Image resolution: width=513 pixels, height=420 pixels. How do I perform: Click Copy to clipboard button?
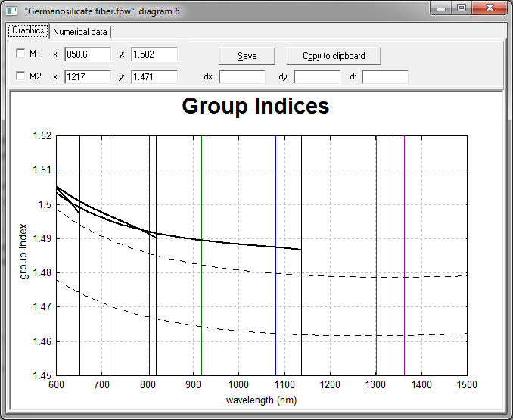click(x=334, y=56)
